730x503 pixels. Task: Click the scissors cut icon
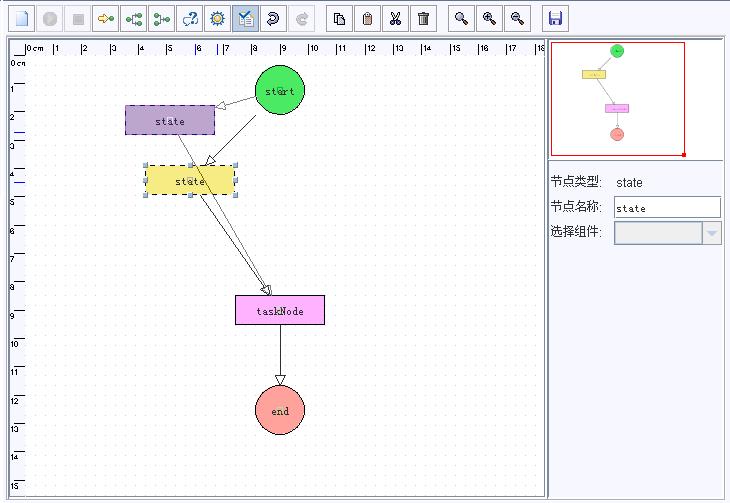pyautogui.click(x=395, y=19)
